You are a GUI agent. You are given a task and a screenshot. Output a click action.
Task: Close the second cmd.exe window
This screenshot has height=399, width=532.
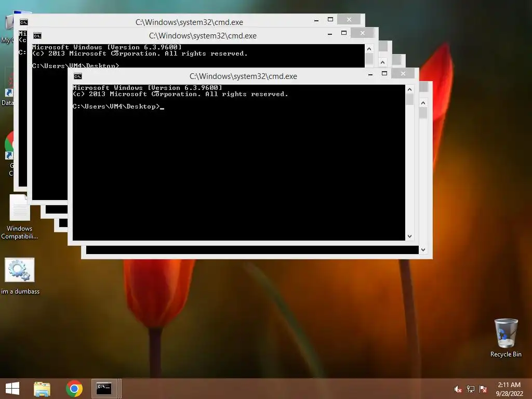362,33
